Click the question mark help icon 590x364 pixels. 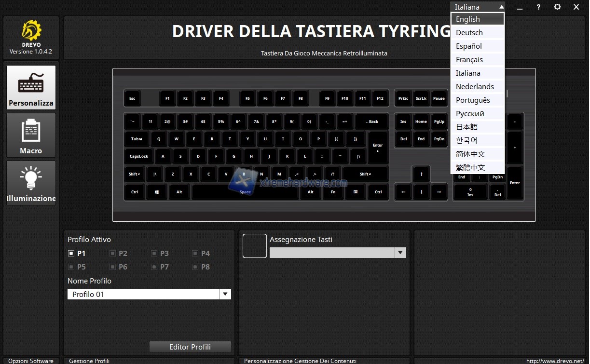pyautogui.click(x=538, y=7)
